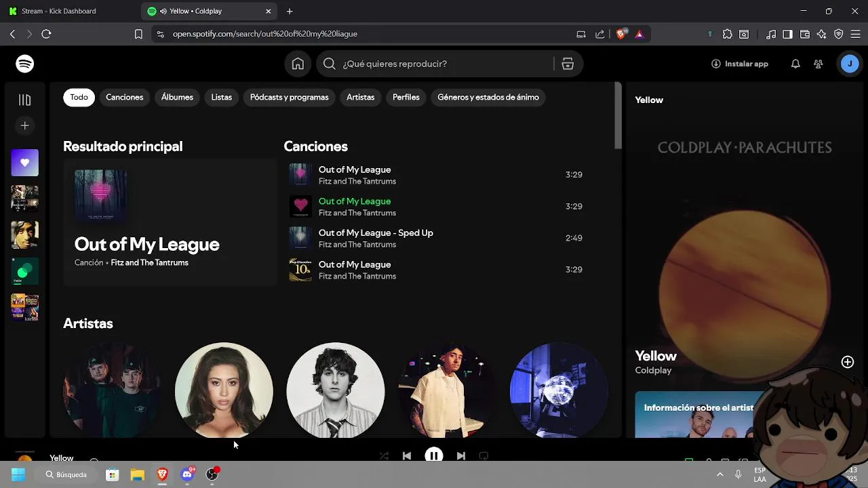Select the green playing Out of My League row
This screenshot has height=488, width=868.
point(435,206)
